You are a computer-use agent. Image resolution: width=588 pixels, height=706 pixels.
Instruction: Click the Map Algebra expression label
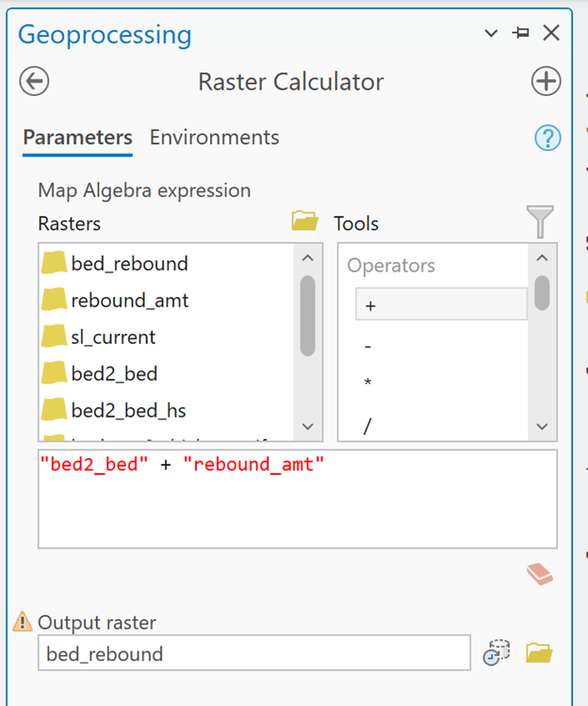tap(144, 190)
